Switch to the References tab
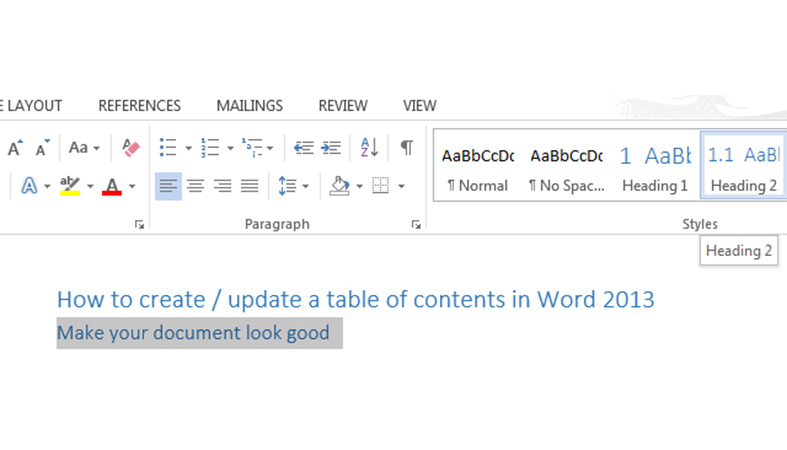The height and width of the screenshot is (450, 787). (140, 106)
